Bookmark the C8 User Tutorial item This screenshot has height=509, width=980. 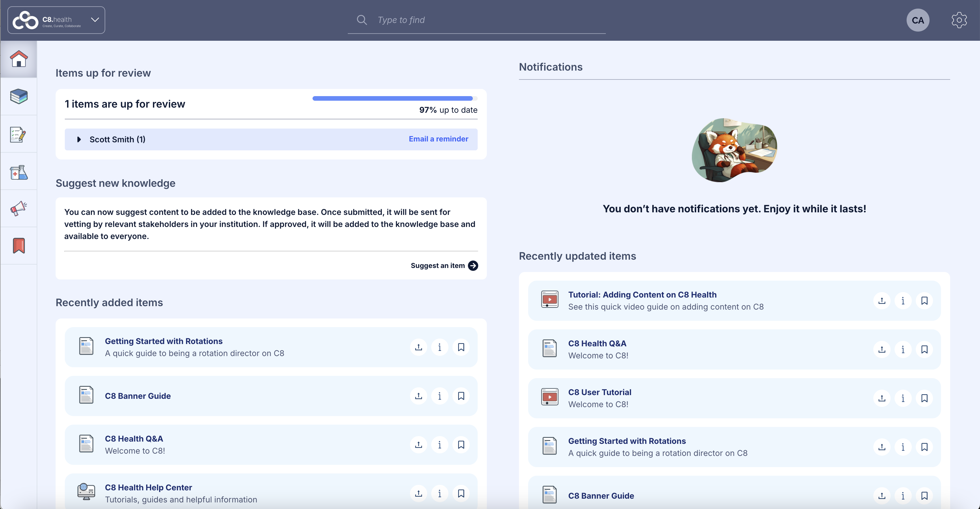(924, 398)
